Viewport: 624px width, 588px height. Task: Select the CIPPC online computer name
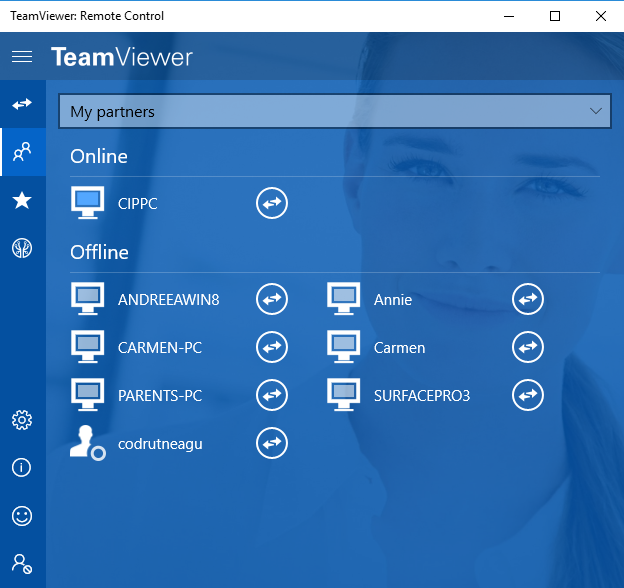pos(138,204)
